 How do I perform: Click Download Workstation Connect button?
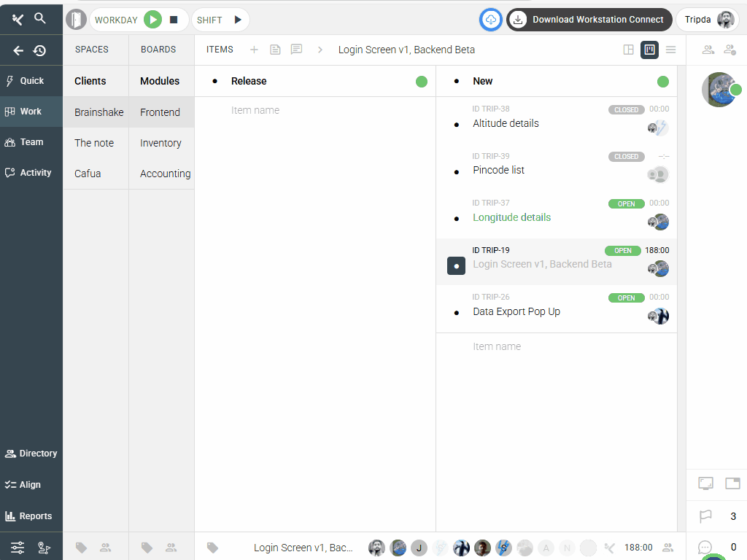click(589, 20)
